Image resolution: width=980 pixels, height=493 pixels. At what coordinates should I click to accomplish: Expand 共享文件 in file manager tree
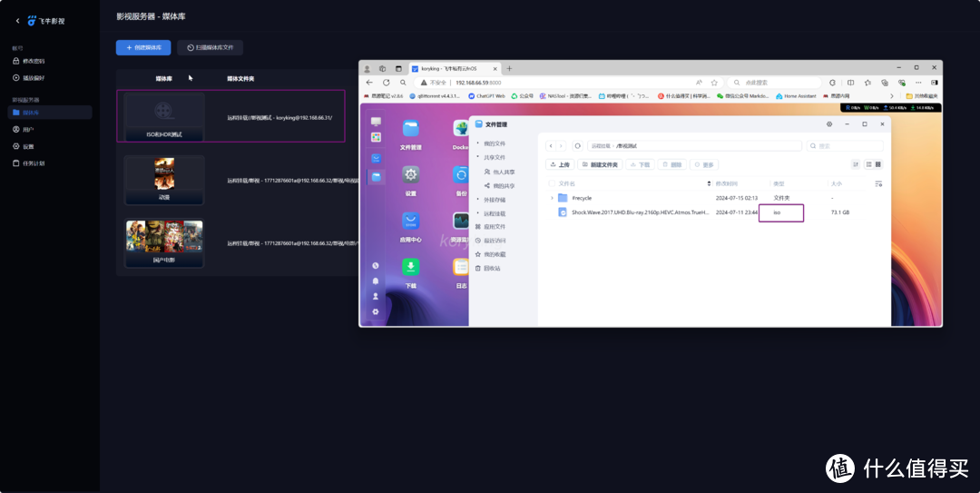(x=478, y=157)
